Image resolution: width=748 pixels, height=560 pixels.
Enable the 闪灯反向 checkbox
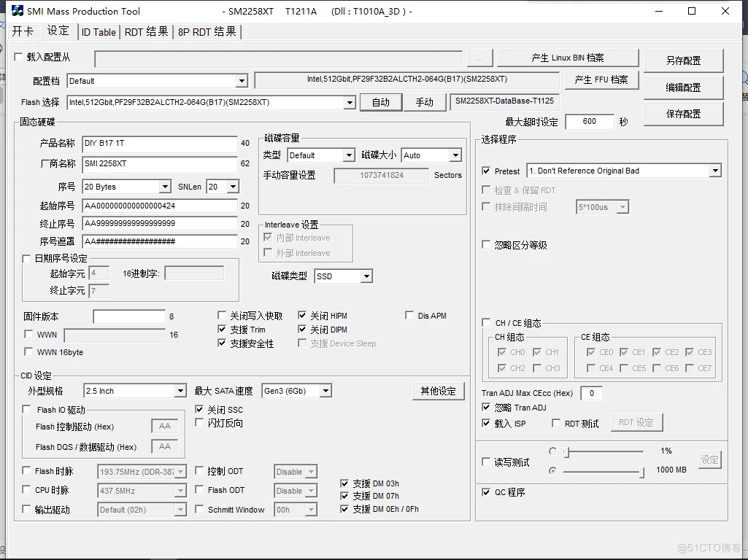pyautogui.click(x=199, y=423)
